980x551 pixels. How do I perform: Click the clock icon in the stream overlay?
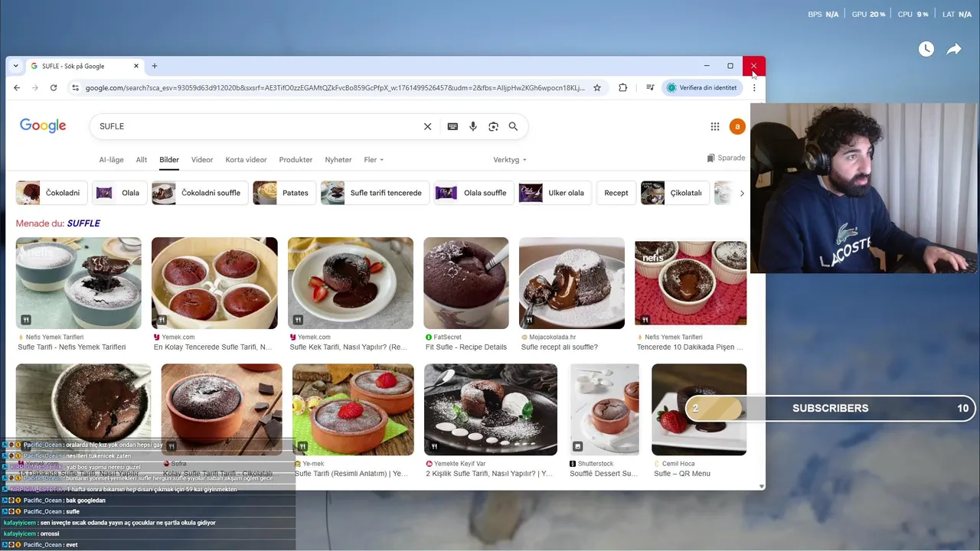point(926,49)
